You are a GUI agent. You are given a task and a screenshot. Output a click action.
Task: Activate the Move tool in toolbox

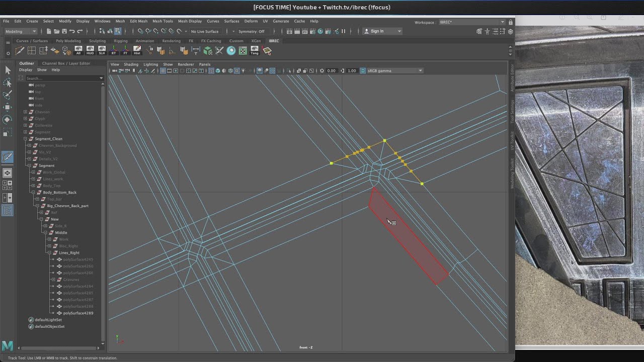point(8,107)
